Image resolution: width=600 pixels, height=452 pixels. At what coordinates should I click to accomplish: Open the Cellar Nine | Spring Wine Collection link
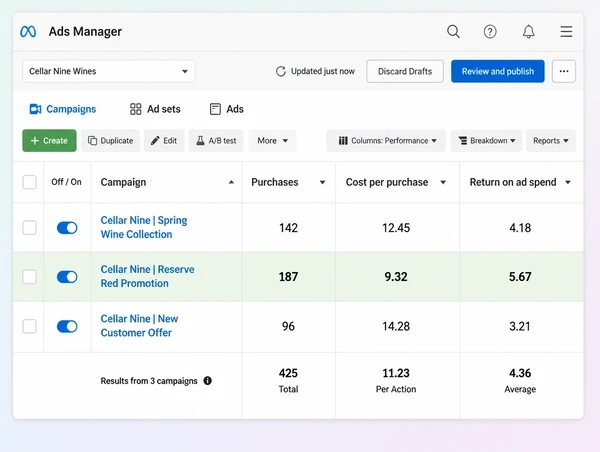click(144, 227)
